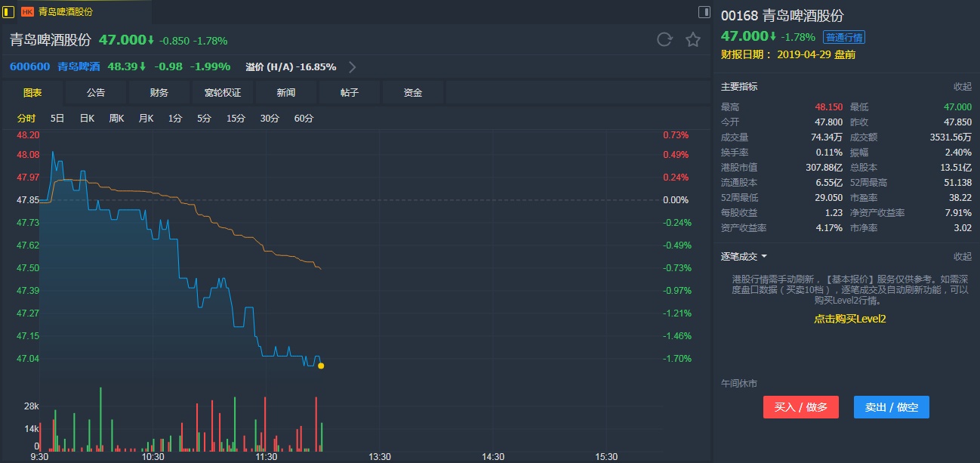This screenshot has height=463, width=980.
Task: Click the yellow latest-price dot on chart
Action: pos(321,366)
